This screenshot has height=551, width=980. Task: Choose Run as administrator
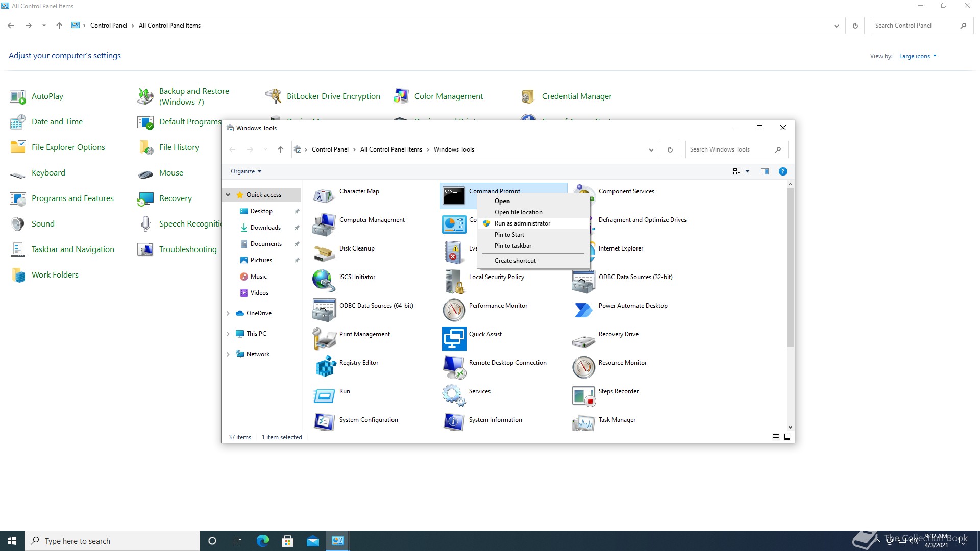point(533,223)
